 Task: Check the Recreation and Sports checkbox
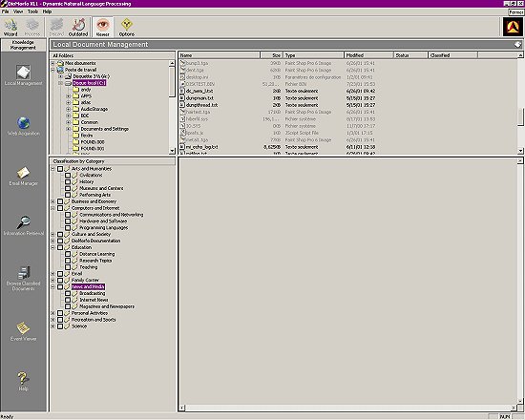(x=60, y=320)
